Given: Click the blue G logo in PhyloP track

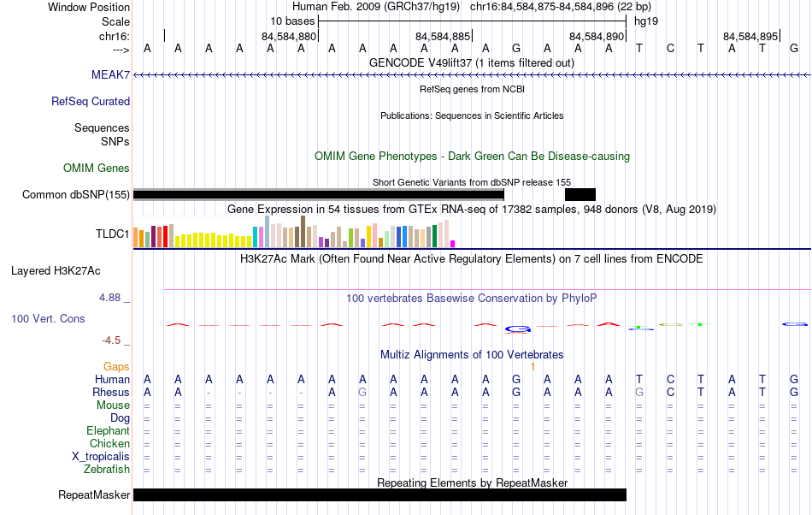Looking at the screenshot, I should (x=518, y=329).
